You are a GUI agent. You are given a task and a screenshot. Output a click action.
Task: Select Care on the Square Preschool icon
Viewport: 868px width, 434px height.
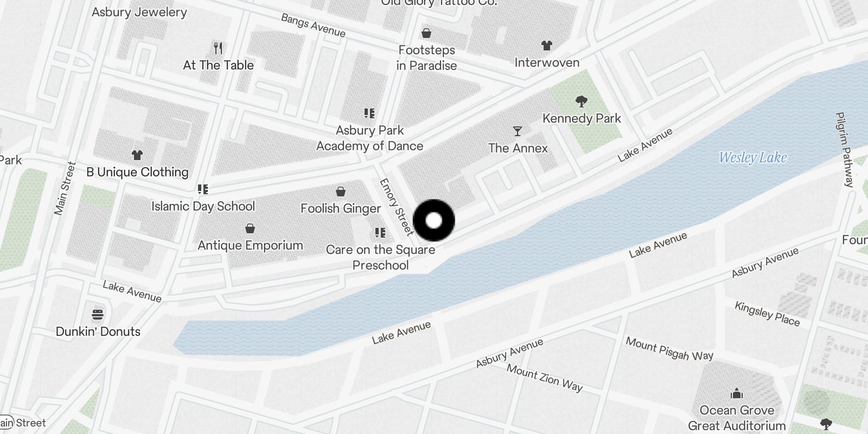coord(380,233)
